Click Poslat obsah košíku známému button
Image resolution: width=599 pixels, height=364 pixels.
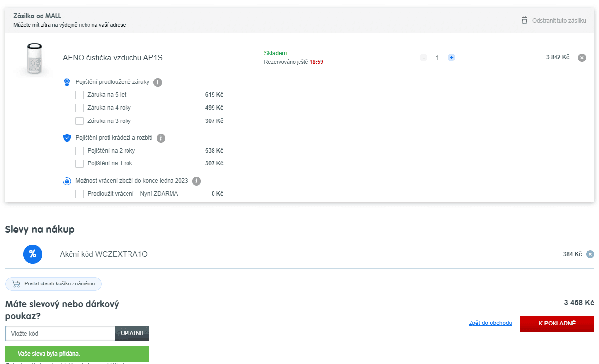coord(53,284)
